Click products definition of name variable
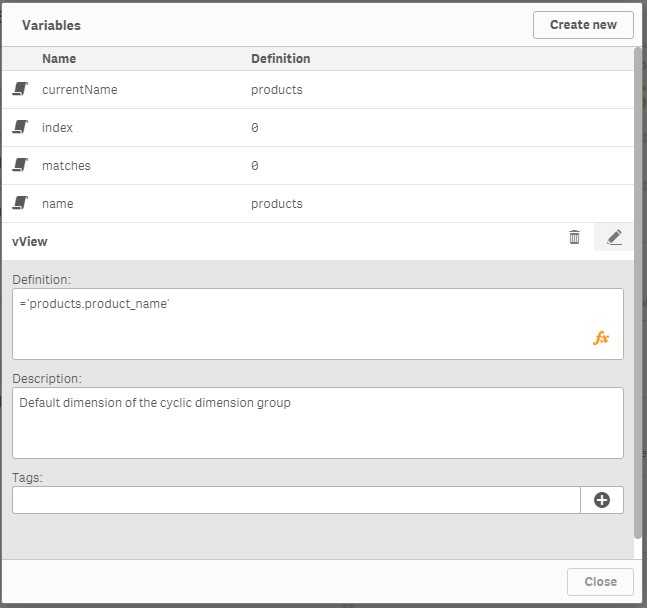The height and width of the screenshot is (608, 647). [277, 203]
